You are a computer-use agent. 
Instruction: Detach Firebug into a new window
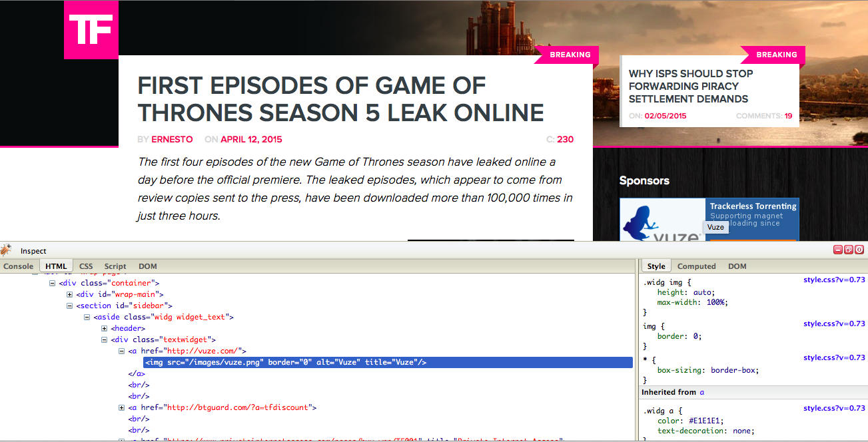tap(849, 250)
